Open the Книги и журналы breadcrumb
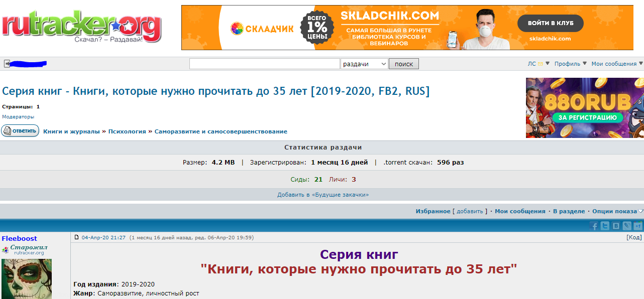Viewport: 644px width, 299px height. (71, 131)
